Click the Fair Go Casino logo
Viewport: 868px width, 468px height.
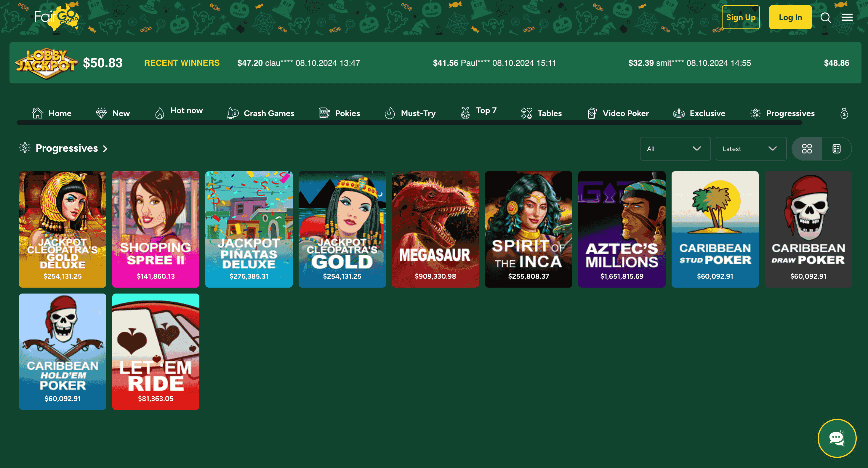point(57,17)
